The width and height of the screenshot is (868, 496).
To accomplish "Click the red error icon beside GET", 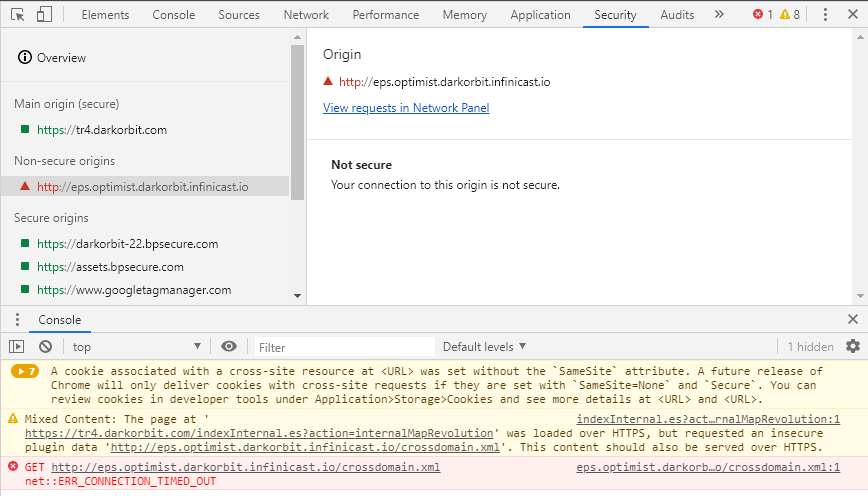I will 13,467.
